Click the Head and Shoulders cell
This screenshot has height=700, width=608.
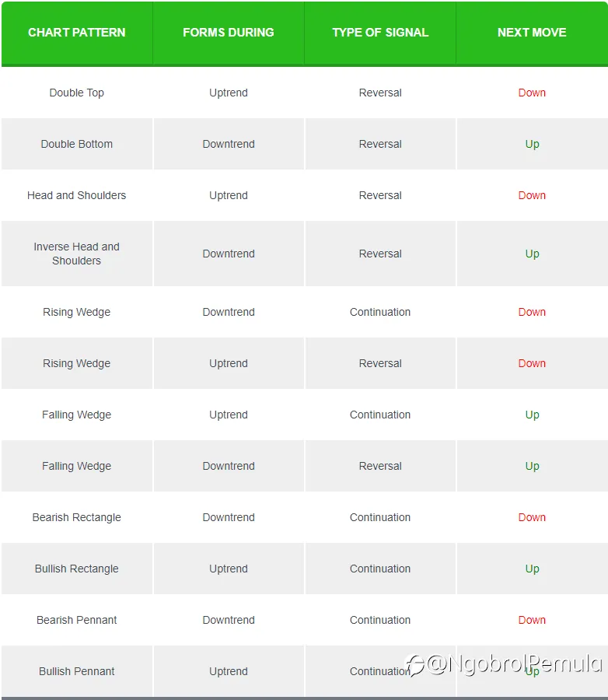click(77, 195)
